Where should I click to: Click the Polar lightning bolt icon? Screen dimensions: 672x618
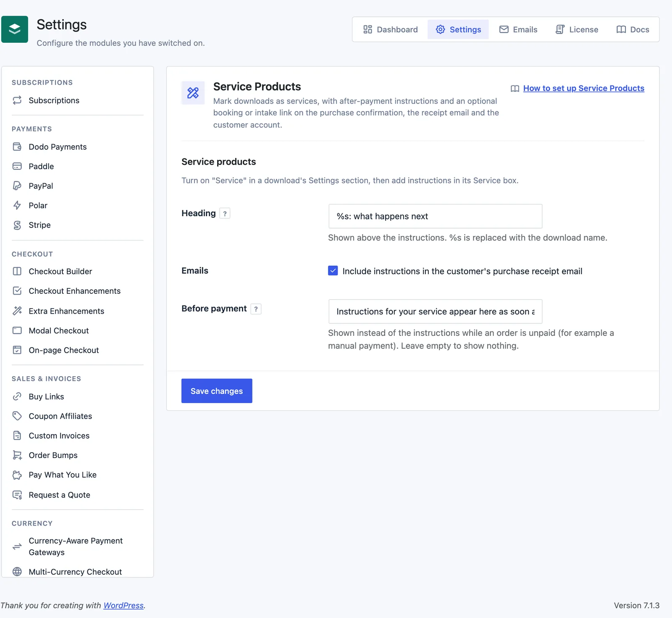click(x=17, y=205)
